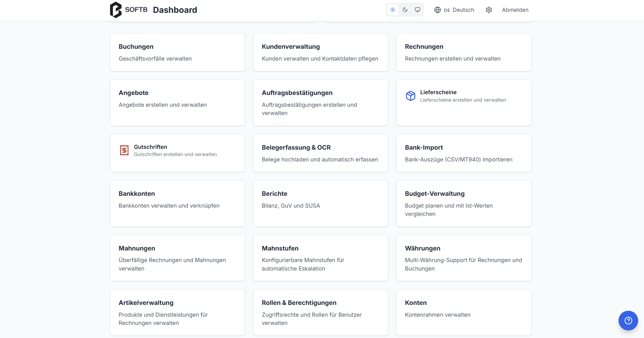Viewport: 644px width, 338px height.
Task: Open the Mahnstufen configuration card
Action: pyautogui.click(x=320, y=258)
